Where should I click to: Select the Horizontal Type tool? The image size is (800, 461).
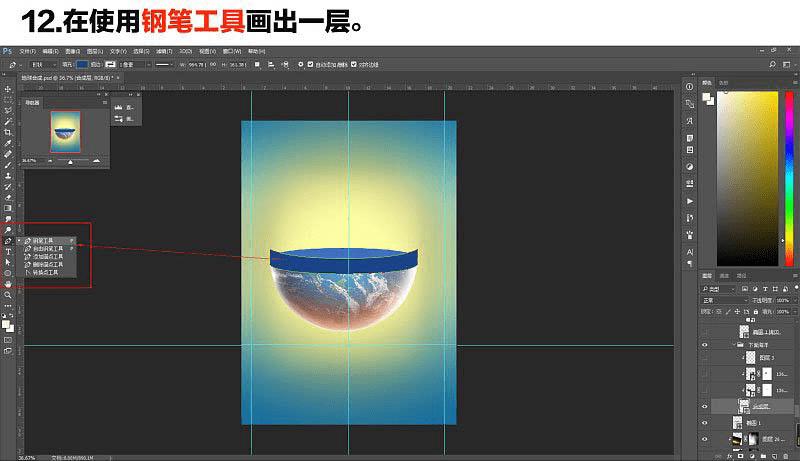tap(8, 251)
